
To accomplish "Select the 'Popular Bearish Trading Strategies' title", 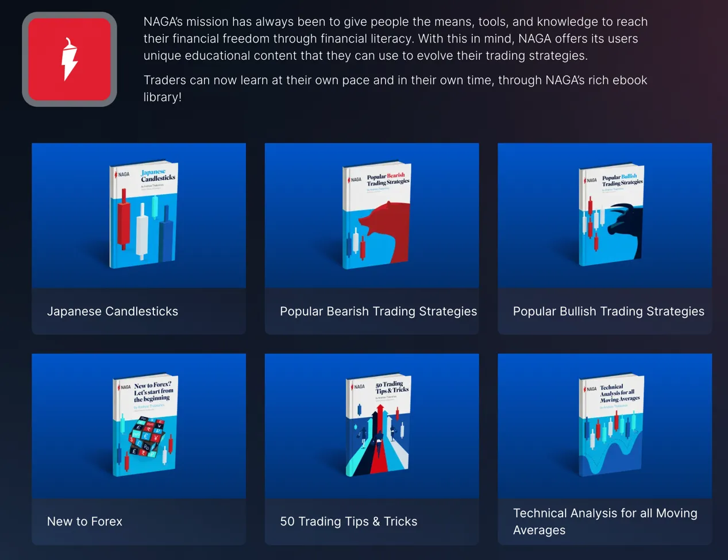I will click(378, 311).
